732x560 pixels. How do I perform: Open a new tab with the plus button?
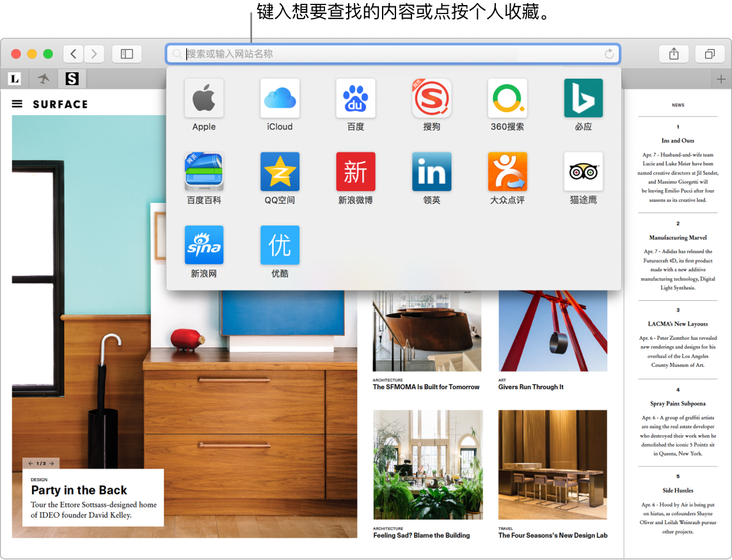click(x=720, y=78)
